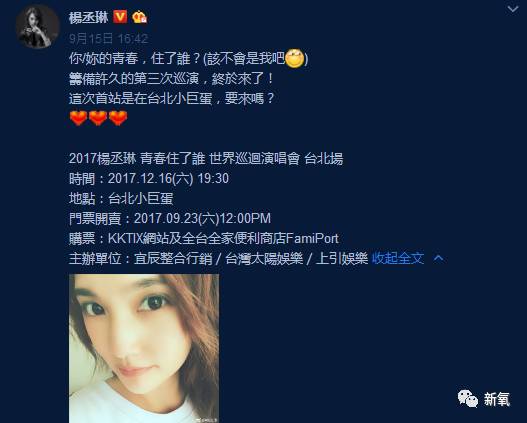
Task: Open the attached selfie photo
Action: click(x=144, y=348)
